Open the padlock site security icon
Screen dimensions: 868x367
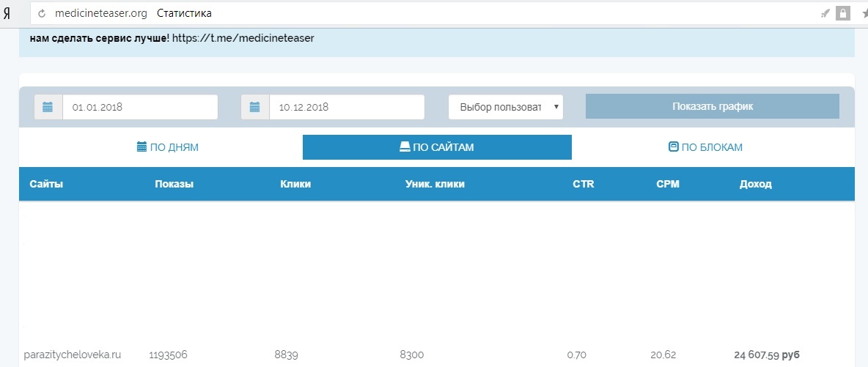click(842, 13)
